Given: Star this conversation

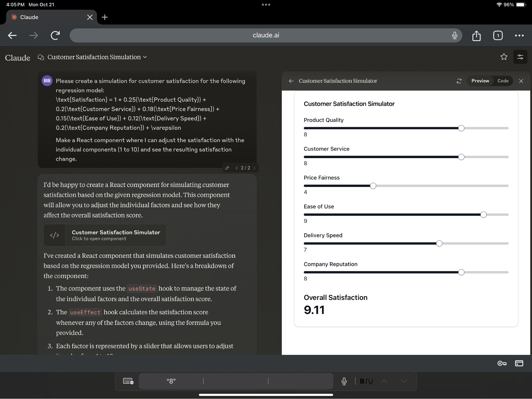Looking at the screenshot, I should pos(504,57).
